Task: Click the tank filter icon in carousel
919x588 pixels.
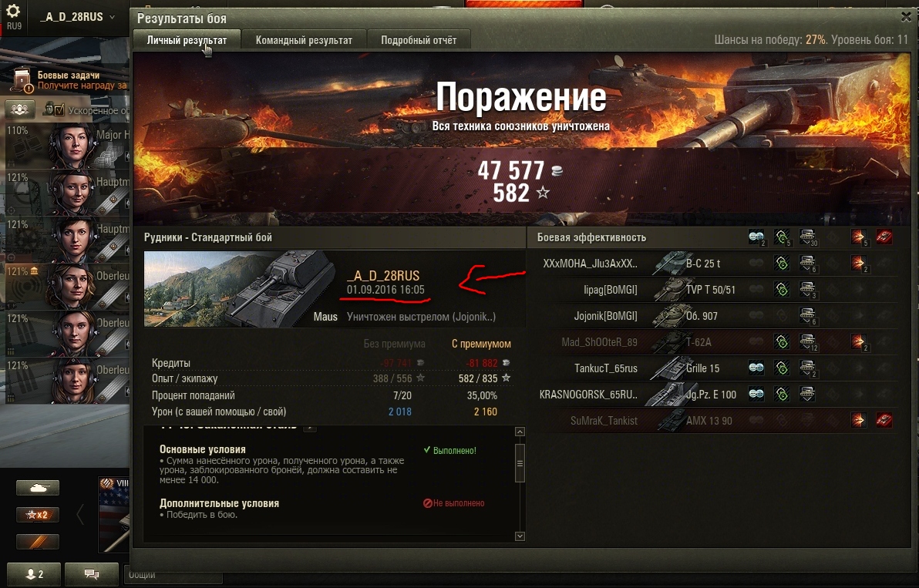Action: pyautogui.click(x=38, y=487)
